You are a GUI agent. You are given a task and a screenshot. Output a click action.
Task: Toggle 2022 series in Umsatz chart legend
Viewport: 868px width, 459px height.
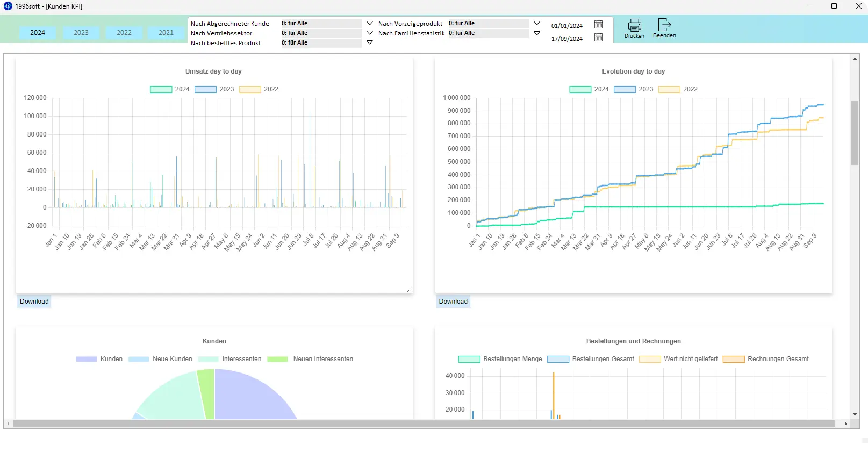pos(259,89)
